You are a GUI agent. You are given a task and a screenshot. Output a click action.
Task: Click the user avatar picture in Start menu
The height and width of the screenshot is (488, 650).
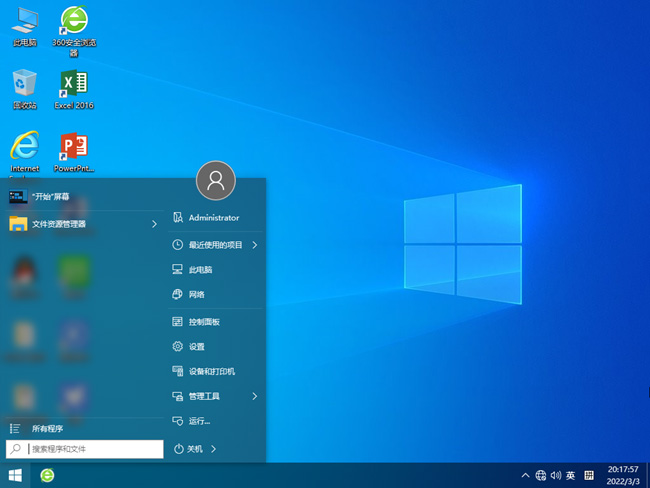(x=216, y=181)
